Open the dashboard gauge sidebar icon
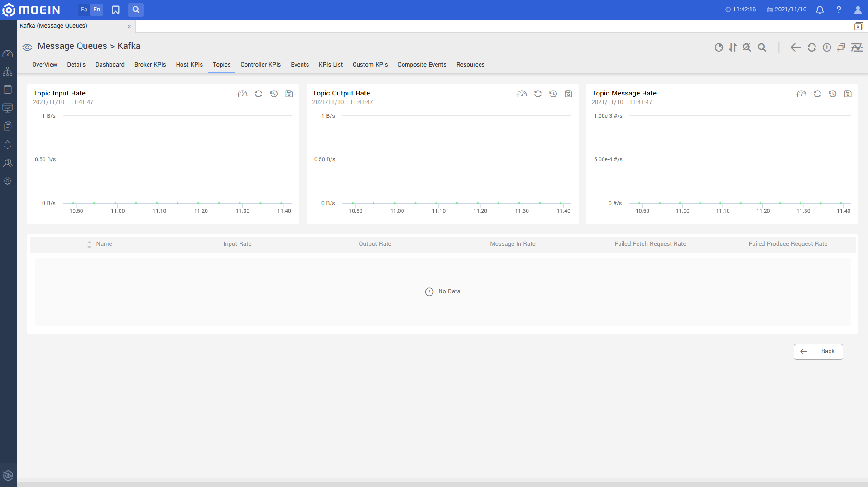Image resolution: width=868 pixels, height=487 pixels. click(x=8, y=53)
